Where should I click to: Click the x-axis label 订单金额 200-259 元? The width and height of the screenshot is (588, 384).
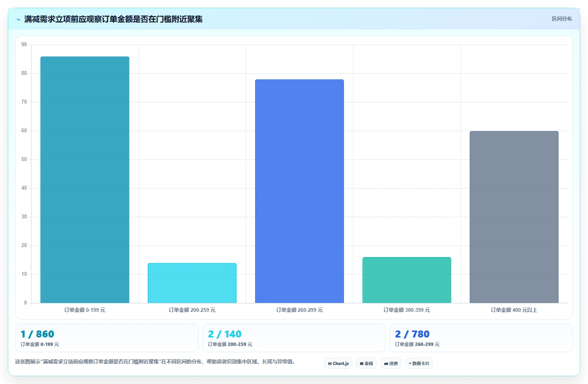192,310
